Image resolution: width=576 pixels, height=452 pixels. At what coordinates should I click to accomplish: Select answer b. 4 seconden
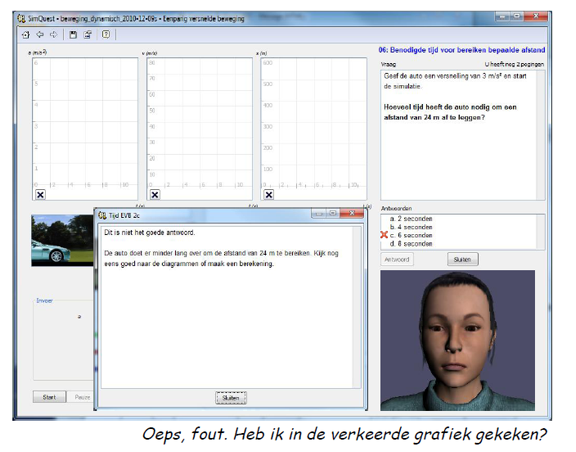tap(411, 227)
